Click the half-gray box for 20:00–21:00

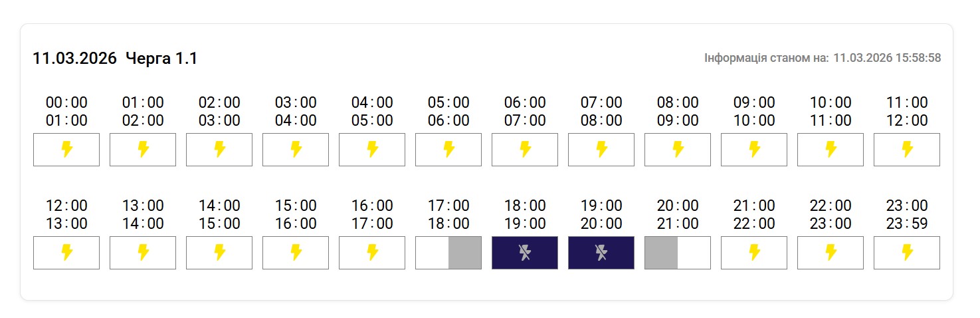(x=678, y=252)
